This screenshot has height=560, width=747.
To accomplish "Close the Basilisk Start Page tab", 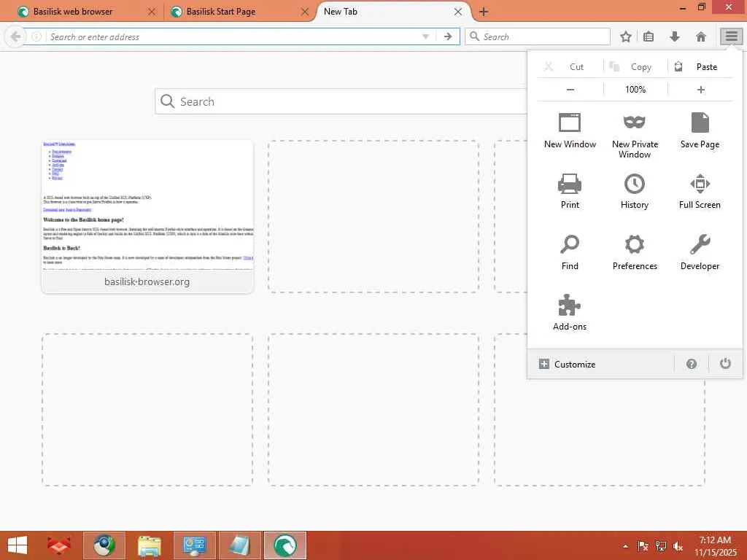I will click(305, 12).
